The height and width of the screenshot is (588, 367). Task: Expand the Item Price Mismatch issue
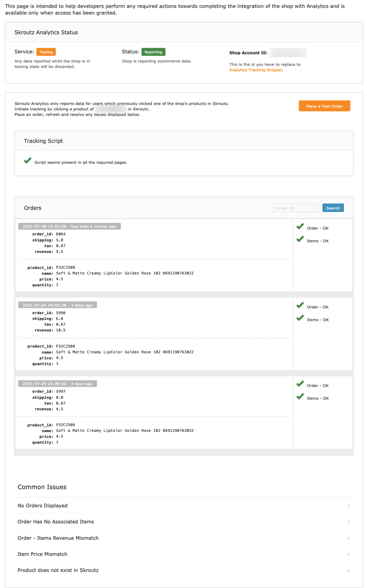(x=184, y=554)
